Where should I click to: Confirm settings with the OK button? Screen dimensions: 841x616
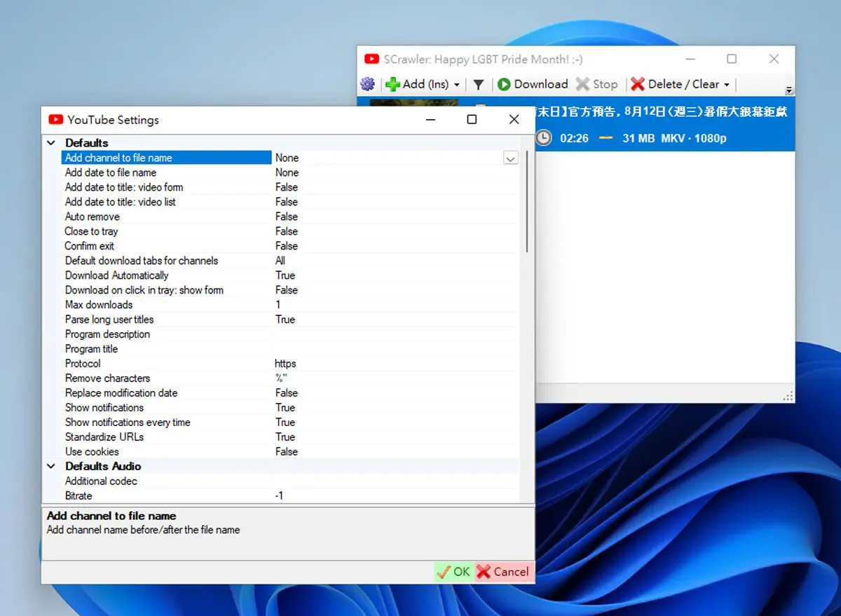(453, 572)
